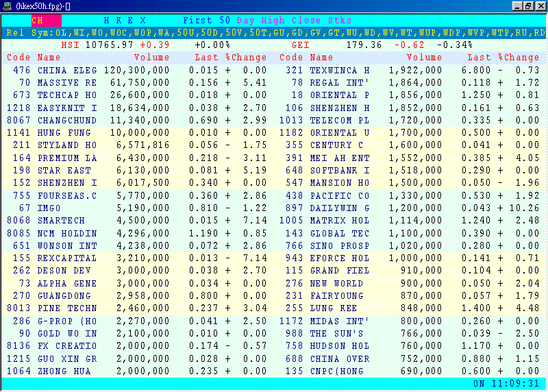The image size is (548, 392).
Task: Select IMGO stock name
Action: [49, 208]
